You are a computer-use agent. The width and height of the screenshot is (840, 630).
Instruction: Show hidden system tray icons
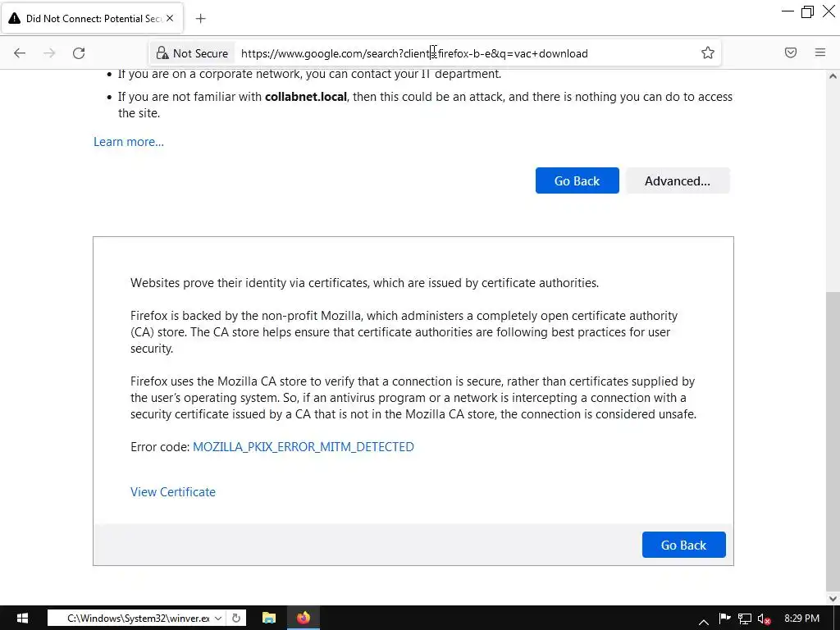(x=704, y=622)
